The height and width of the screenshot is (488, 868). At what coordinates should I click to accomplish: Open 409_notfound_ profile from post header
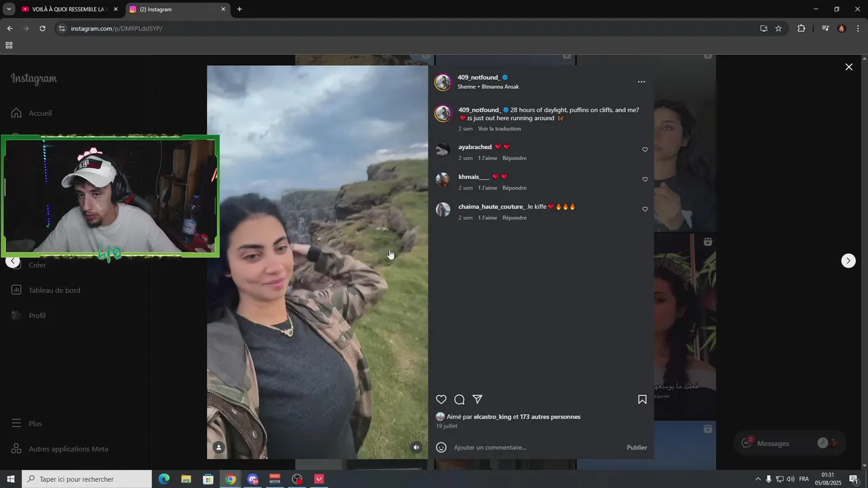tap(478, 77)
